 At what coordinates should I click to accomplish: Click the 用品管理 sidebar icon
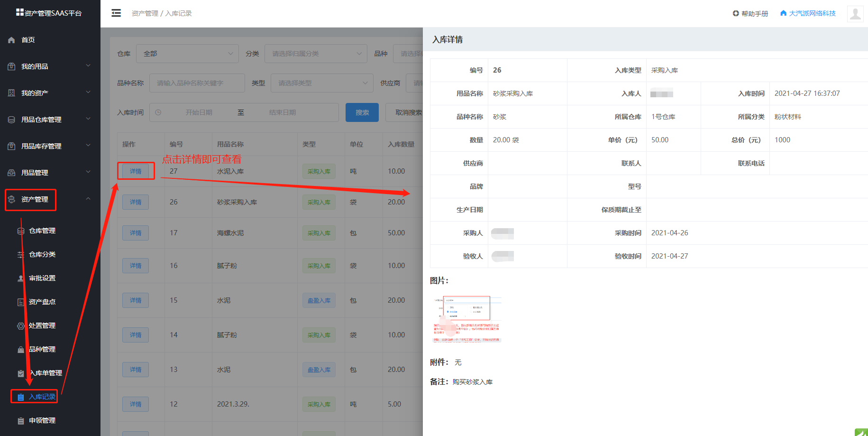(11, 173)
